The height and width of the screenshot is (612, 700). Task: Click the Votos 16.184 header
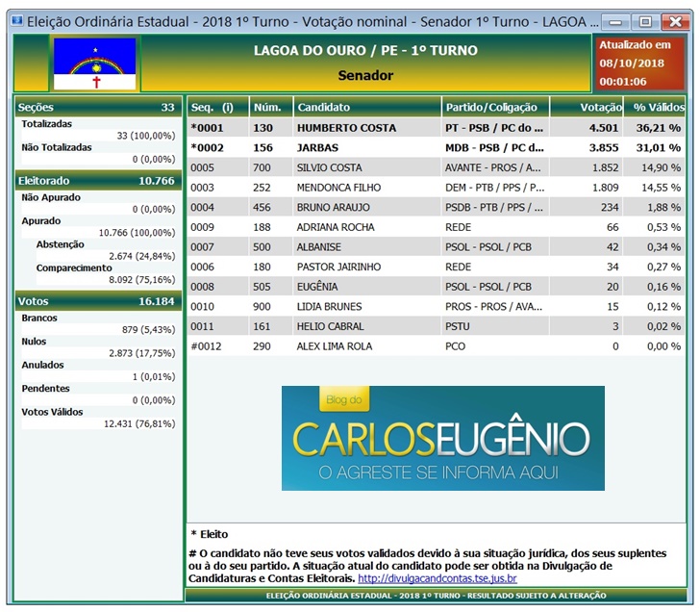(98, 301)
